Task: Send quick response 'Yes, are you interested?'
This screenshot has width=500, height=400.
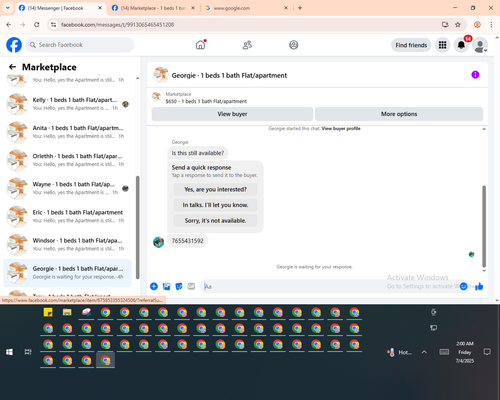Action: (x=215, y=189)
